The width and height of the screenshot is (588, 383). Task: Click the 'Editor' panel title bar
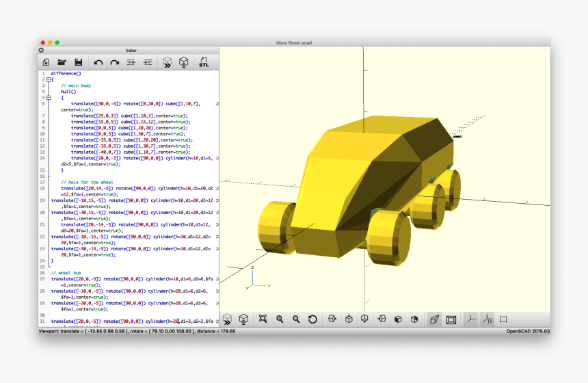point(131,50)
